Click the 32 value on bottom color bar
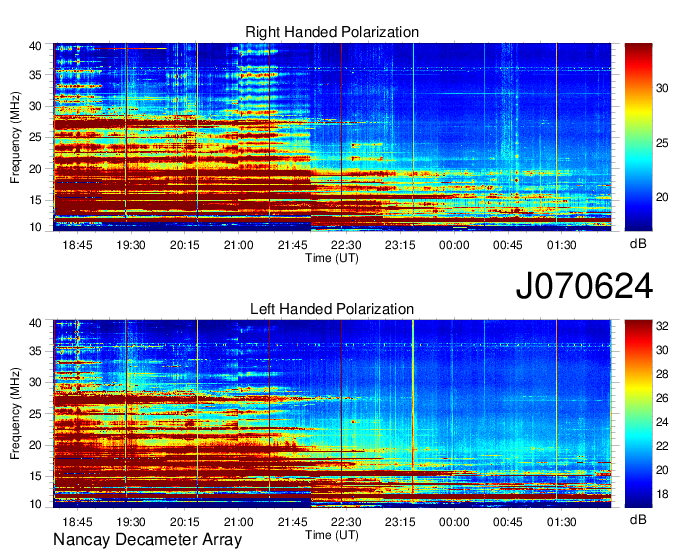 pos(662,326)
